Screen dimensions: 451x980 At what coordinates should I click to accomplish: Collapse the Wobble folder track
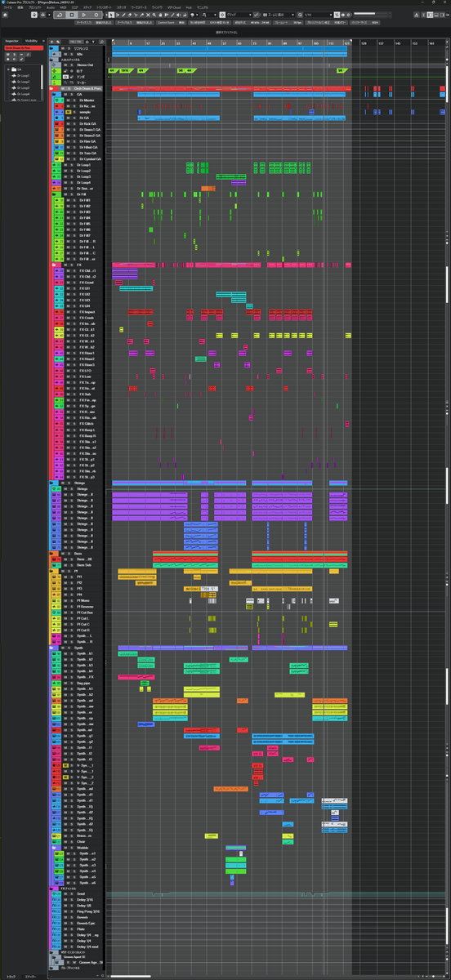(54, 847)
